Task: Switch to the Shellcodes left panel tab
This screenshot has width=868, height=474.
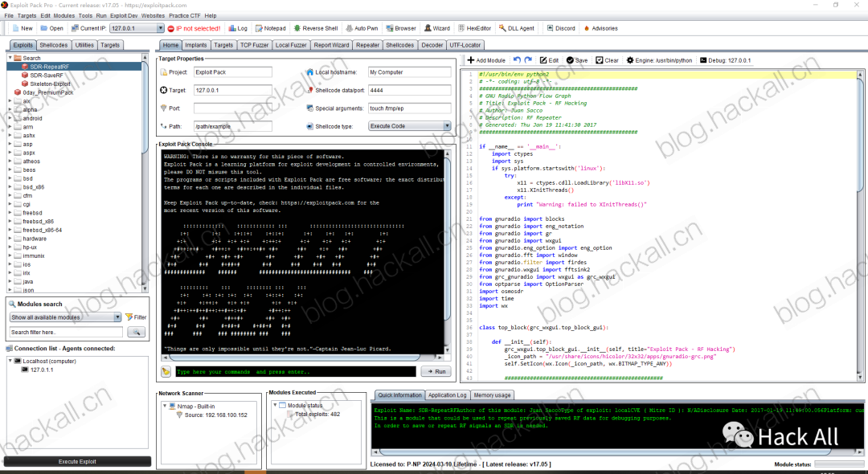Action: point(54,45)
